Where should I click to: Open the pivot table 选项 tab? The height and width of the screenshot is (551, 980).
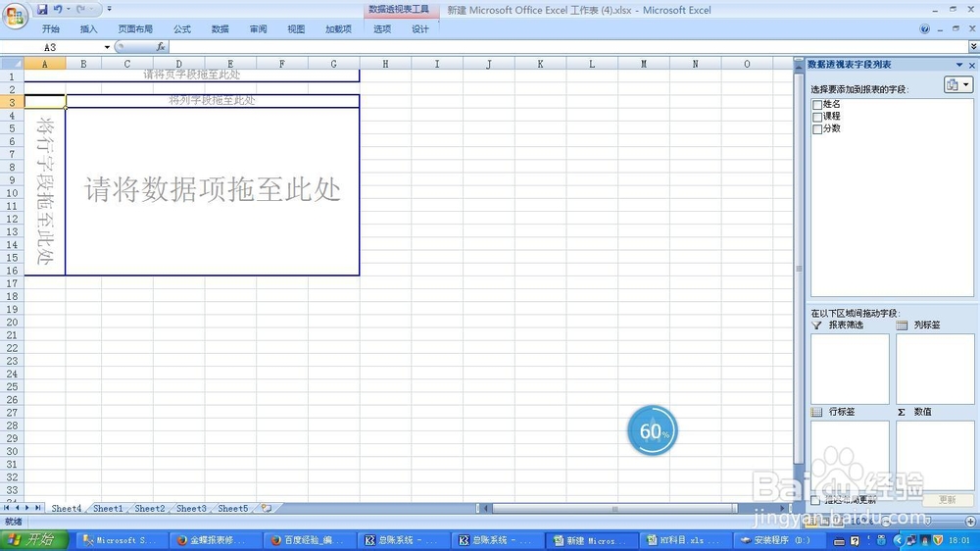click(x=382, y=29)
